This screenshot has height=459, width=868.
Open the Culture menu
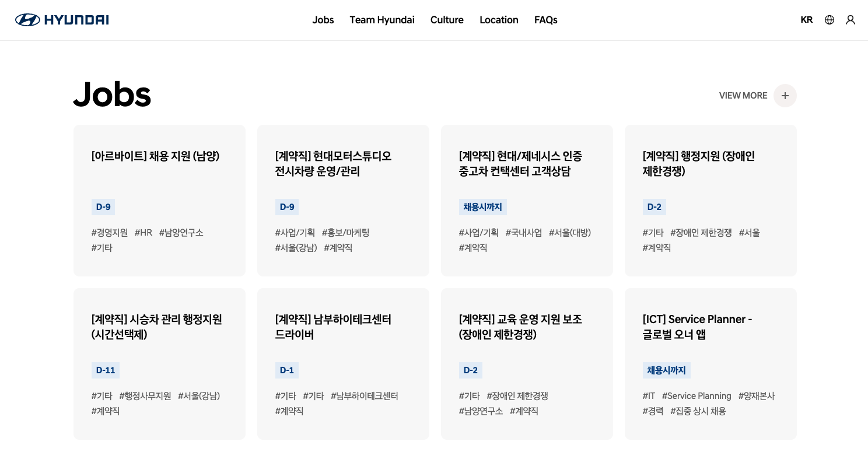tap(447, 20)
